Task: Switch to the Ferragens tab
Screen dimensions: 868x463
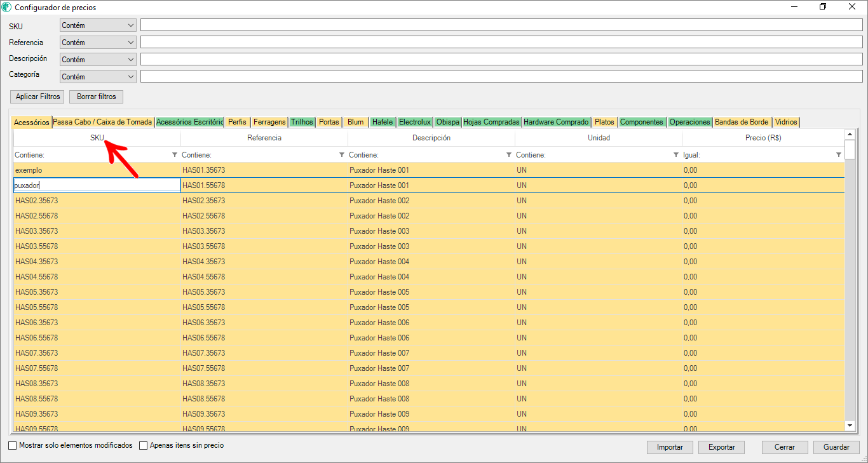Action: point(269,122)
